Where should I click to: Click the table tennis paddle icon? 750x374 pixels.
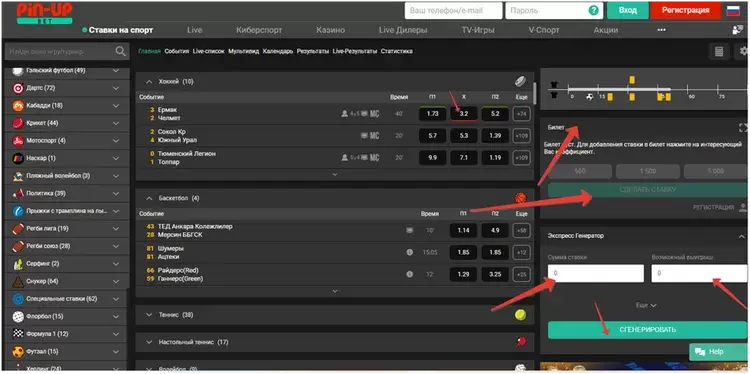(520, 342)
